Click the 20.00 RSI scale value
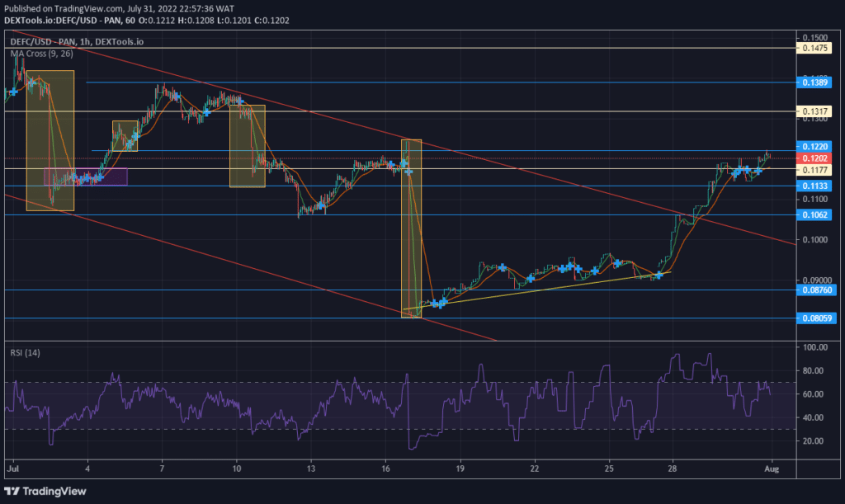845x504 pixels. (813, 441)
